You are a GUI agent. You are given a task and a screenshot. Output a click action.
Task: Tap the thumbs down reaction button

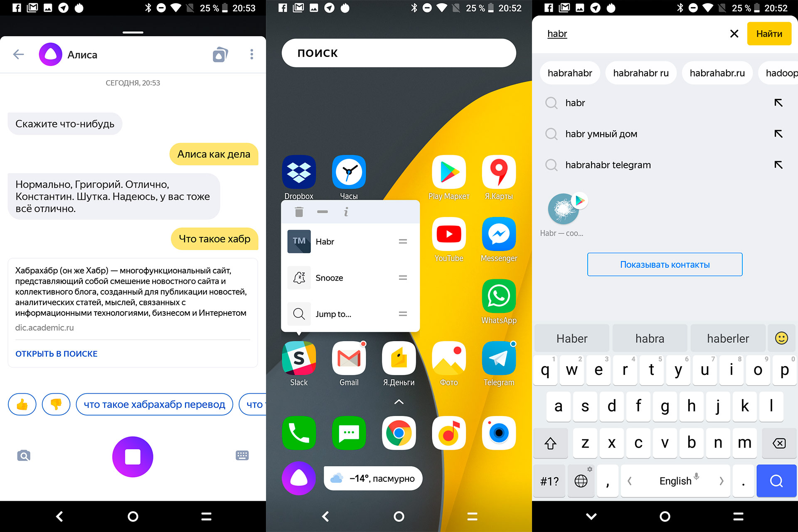(55, 404)
